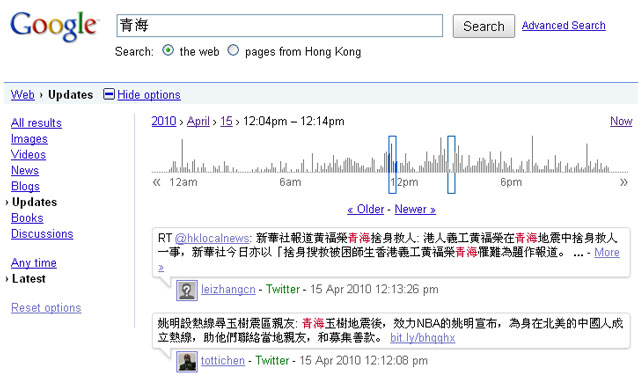641x376 pixels.
Task: Click the 15 day breadcrumb
Action: 226,121
